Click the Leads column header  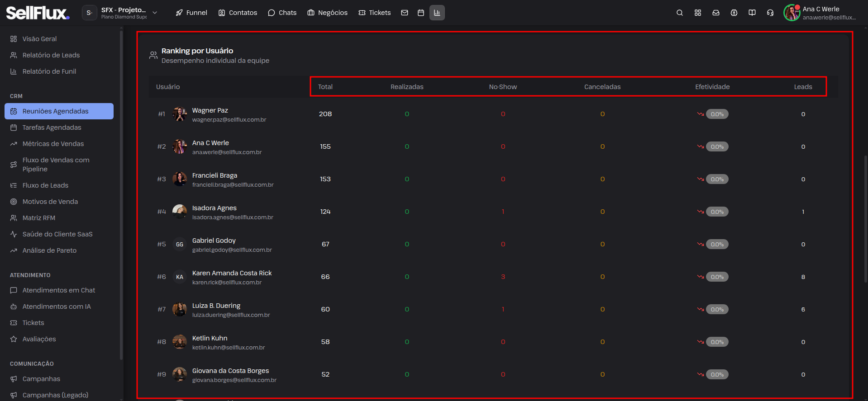[803, 87]
